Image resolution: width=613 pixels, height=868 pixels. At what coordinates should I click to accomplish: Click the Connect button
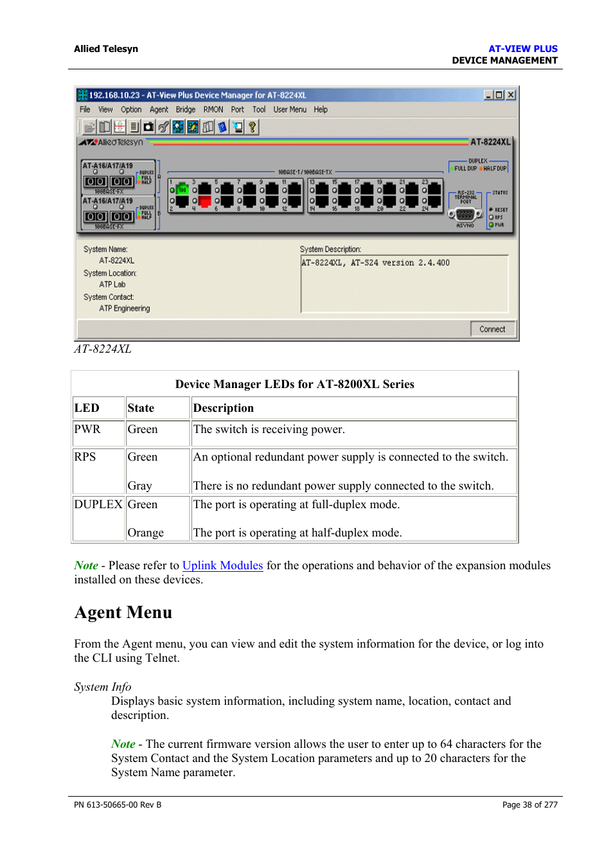tap(492, 329)
